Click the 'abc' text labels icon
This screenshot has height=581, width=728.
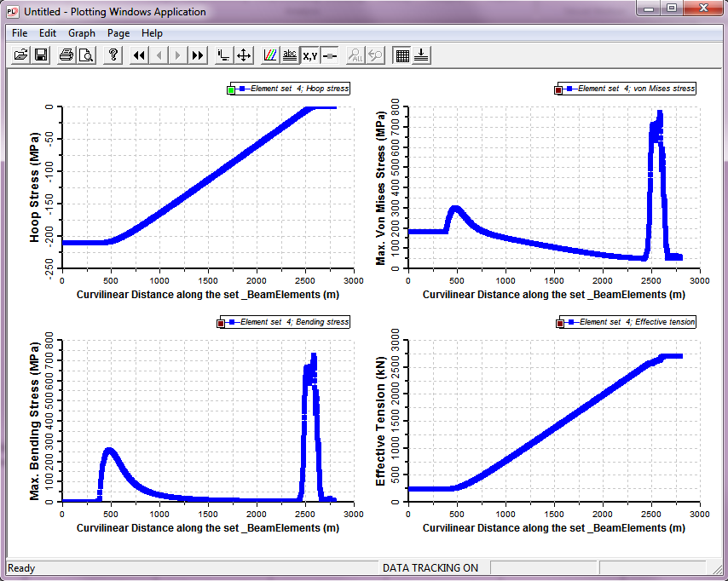290,55
